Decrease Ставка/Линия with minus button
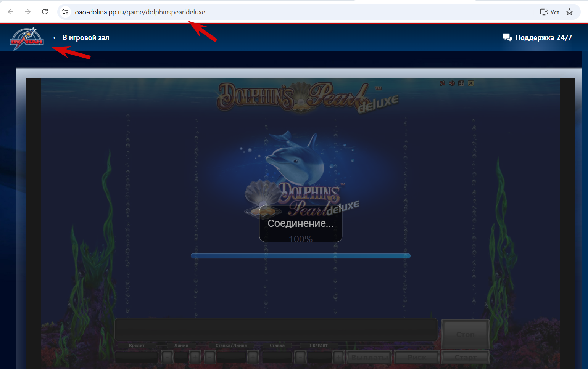 tap(210, 358)
